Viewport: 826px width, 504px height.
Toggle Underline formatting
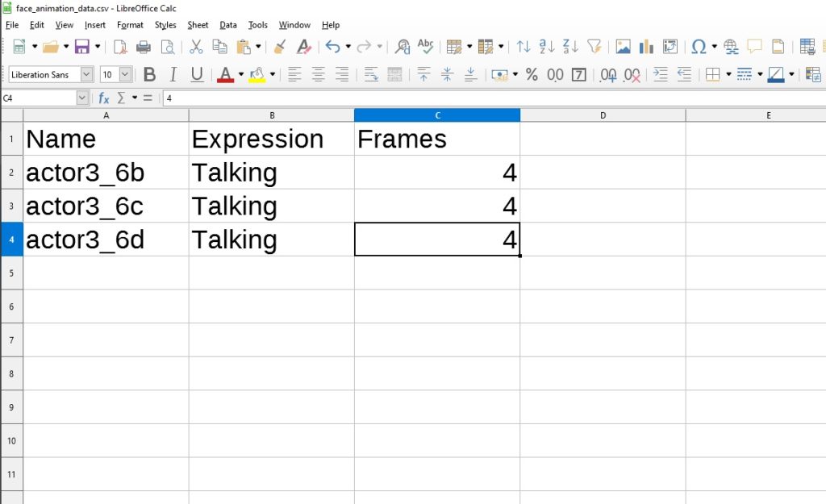pyautogui.click(x=197, y=75)
